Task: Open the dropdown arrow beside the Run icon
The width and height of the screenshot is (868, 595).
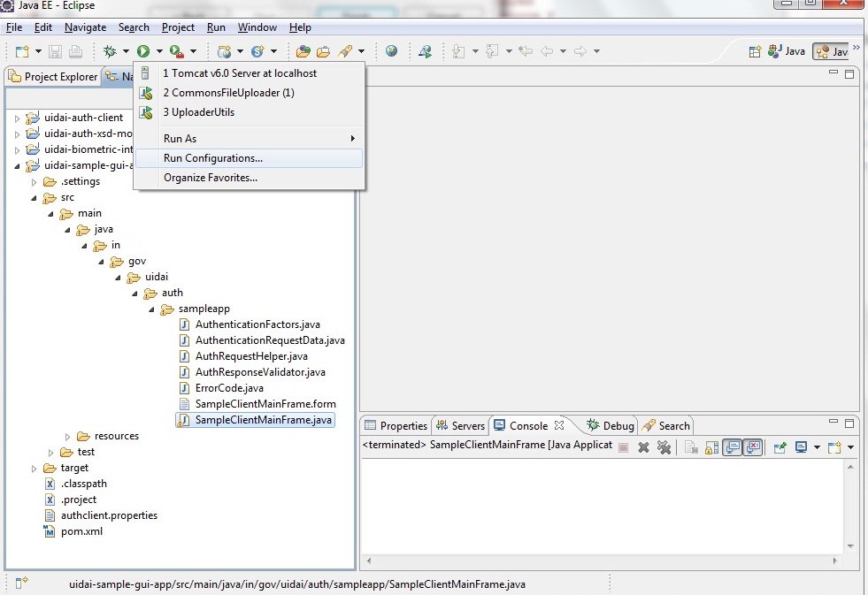Action: 159,51
